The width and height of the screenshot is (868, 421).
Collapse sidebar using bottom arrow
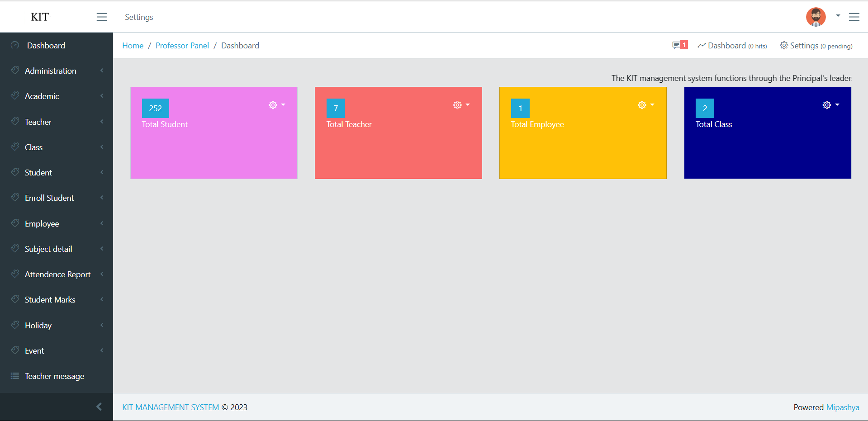click(99, 407)
